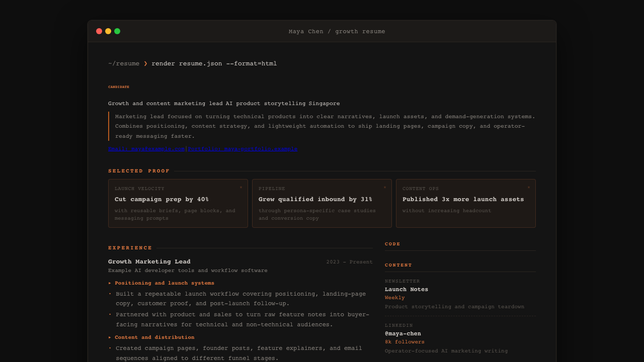Click the "Positioning and launch systems" subheading
The width and height of the screenshot is (644, 362).
pyautogui.click(x=165, y=283)
